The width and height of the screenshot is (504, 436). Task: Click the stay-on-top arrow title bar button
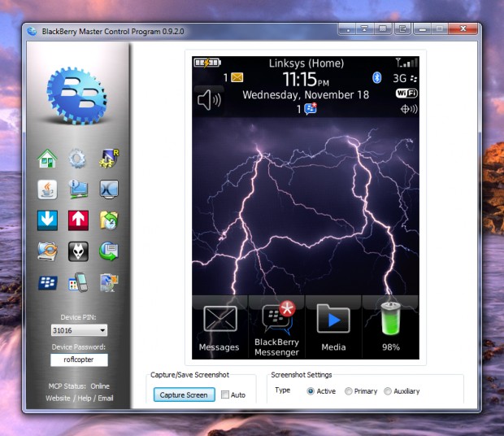pos(365,29)
